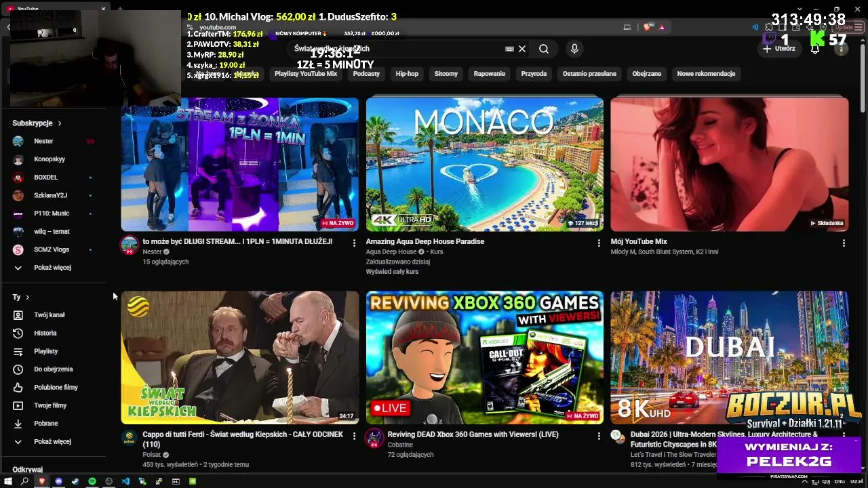Open Polubione filmy liked videos
The height and width of the screenshot is (488, 868).
tap(54, 387)
